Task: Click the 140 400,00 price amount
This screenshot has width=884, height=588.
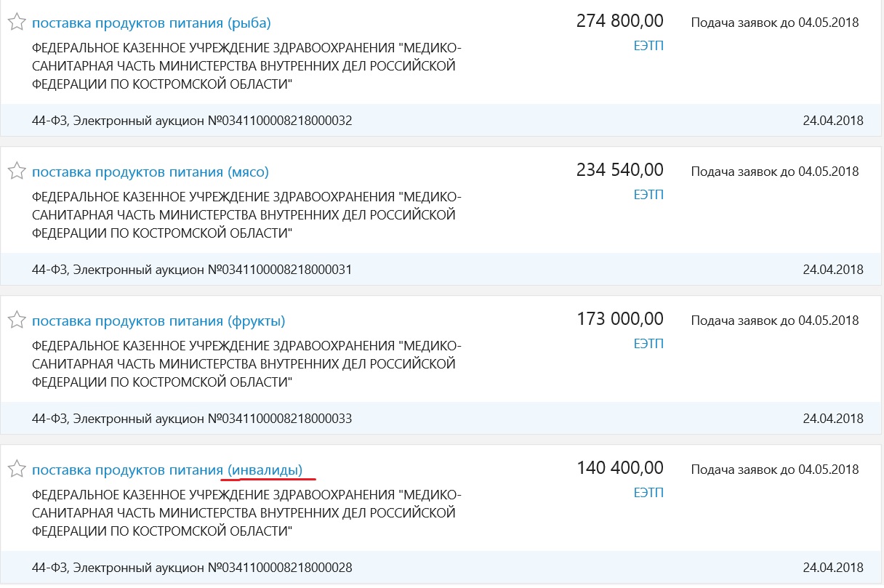Action: point(619,468)
